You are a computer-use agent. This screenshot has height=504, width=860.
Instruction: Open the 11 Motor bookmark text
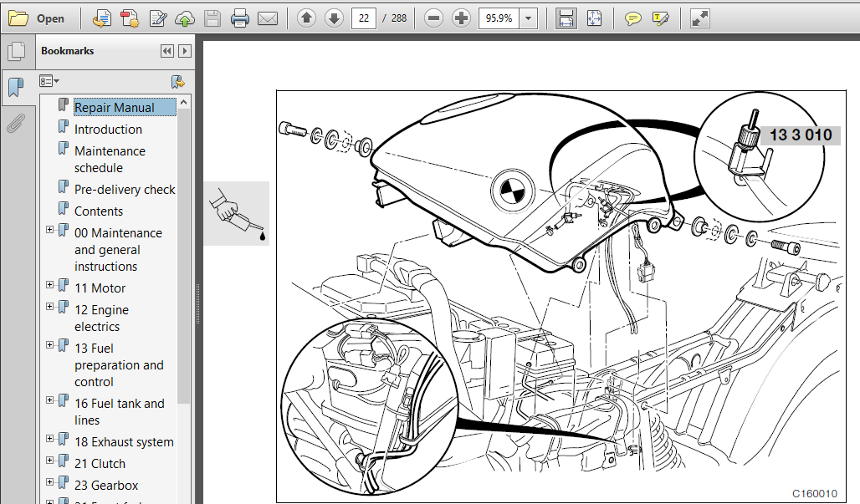coord(100,288)
